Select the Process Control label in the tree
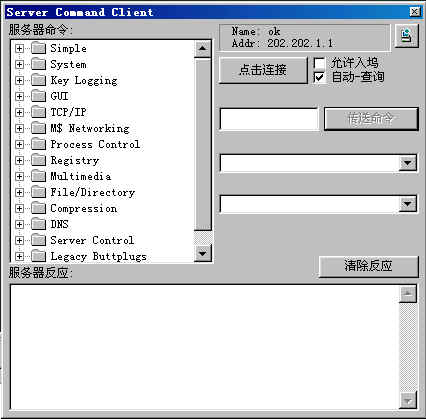Screen dimensions: 426x419 click(95, 144)
